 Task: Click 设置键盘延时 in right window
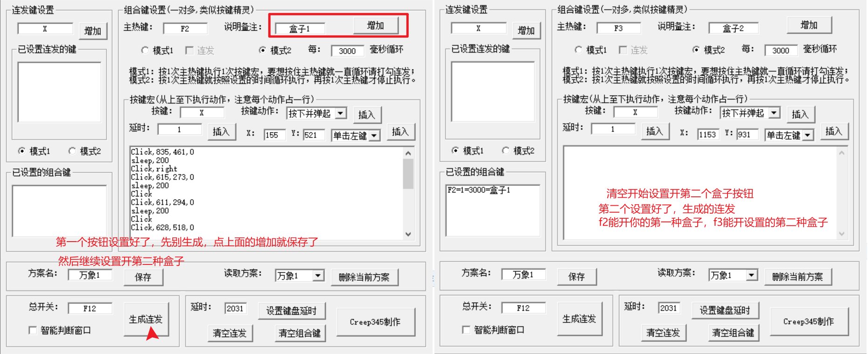click(725, 310)
